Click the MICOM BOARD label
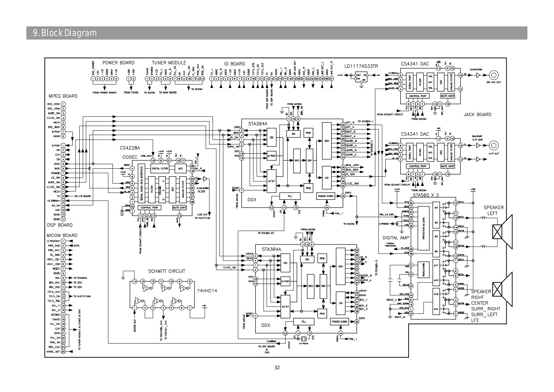This screenshot has height=392, width=554. (62, 235)
